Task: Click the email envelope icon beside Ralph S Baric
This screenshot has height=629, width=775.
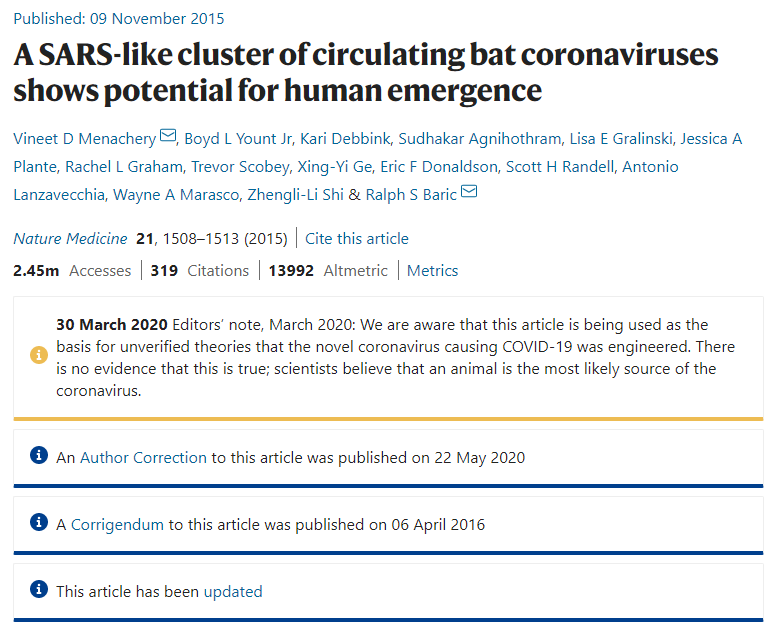Action: point(469,191)
